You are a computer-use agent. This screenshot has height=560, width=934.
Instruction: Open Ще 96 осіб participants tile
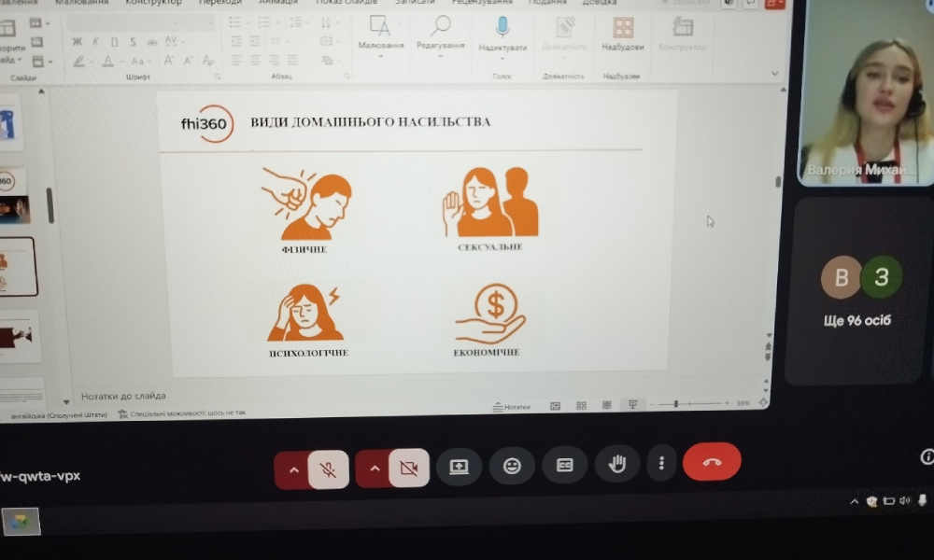coord(856,291)
